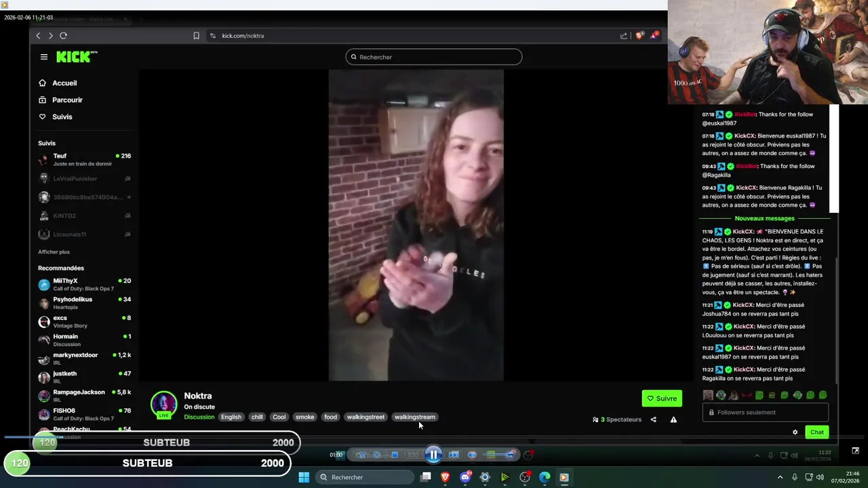This screenshot has height=488, width=868.
Task: Click the green Chat send button
Action: pyautogui.click(x=816, y=432)
